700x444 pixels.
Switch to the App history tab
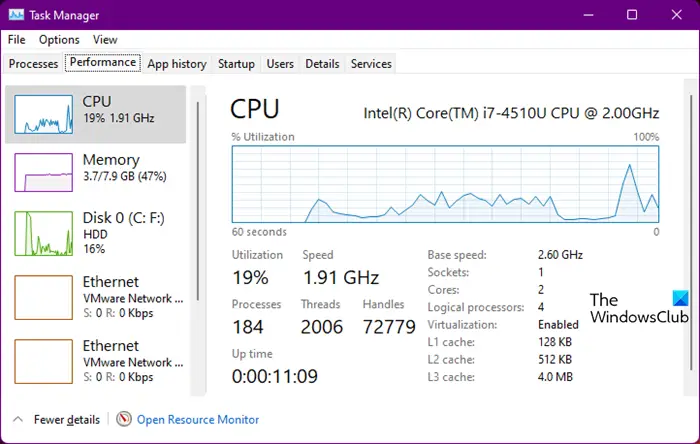click(176, 64)
